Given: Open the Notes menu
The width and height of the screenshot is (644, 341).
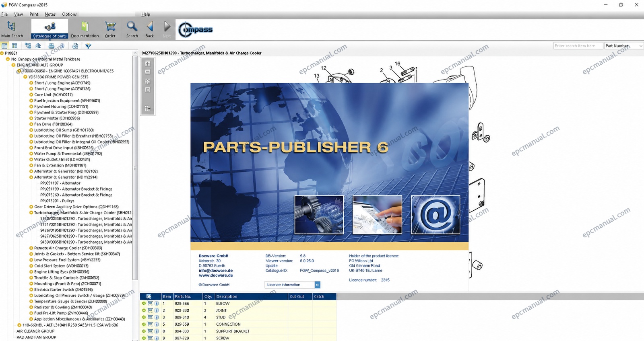Looking at the screenshot, I should click(x=50, y=14).
